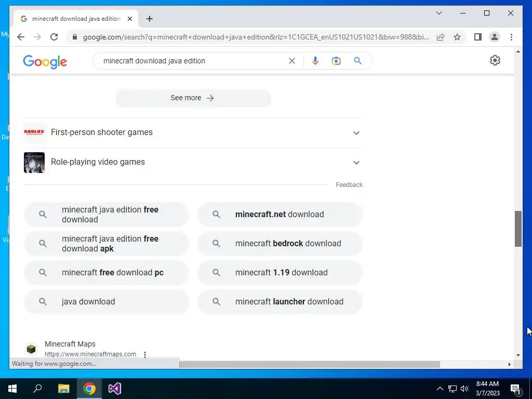
Task: Click the See more button
Action: (193, 98)
